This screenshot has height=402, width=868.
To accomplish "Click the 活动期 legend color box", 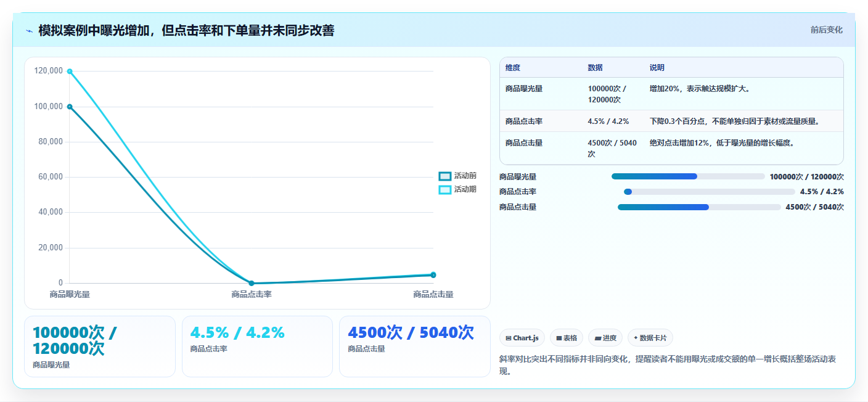I will coord(444,190).
